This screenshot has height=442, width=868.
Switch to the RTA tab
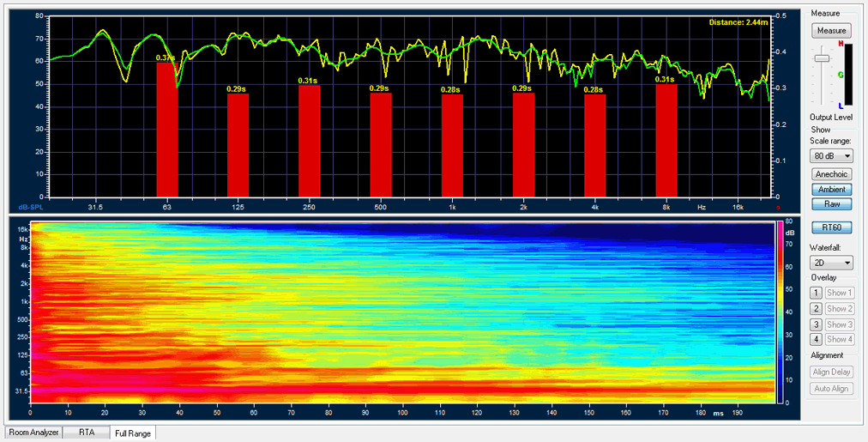point(87,433)
